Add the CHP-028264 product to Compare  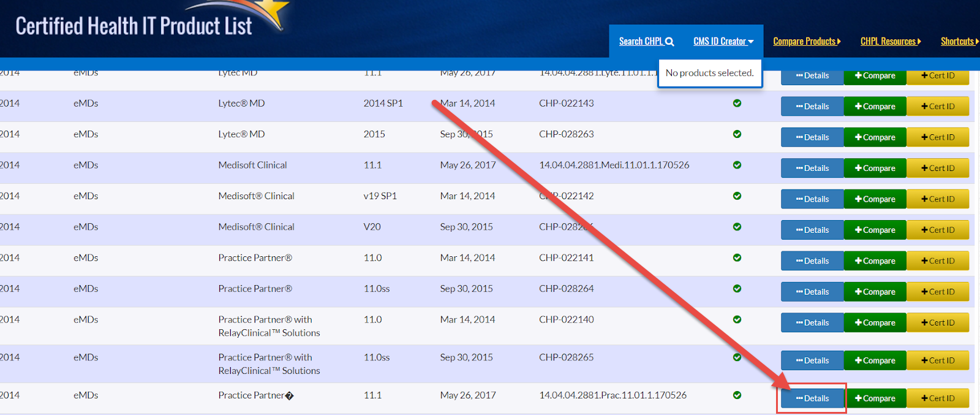(875, 292)
